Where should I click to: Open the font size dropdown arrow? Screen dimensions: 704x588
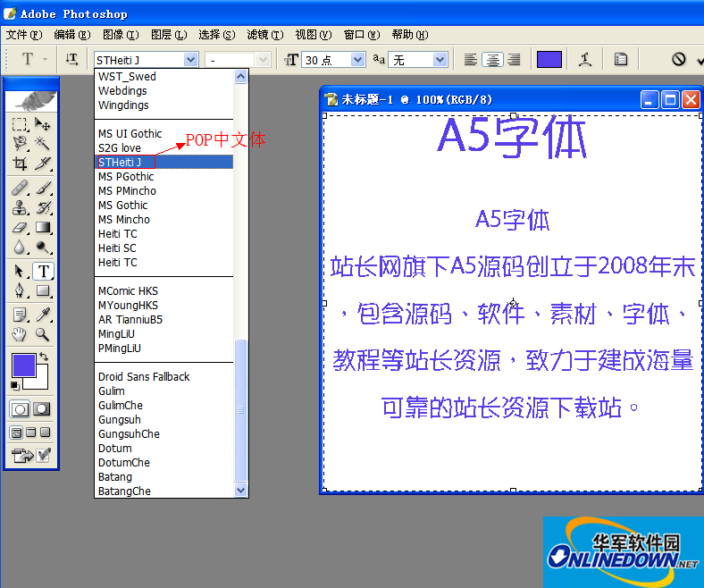point(358,59)
